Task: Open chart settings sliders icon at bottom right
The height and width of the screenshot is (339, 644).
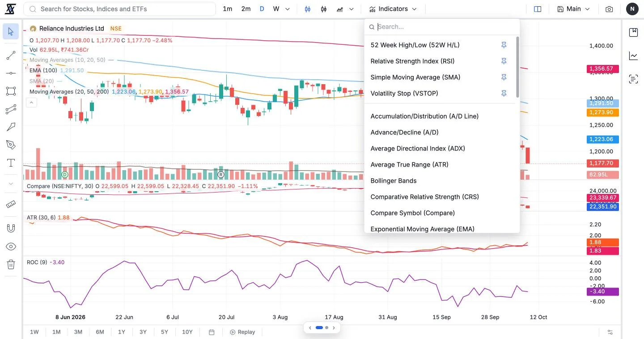Action: 610,332
